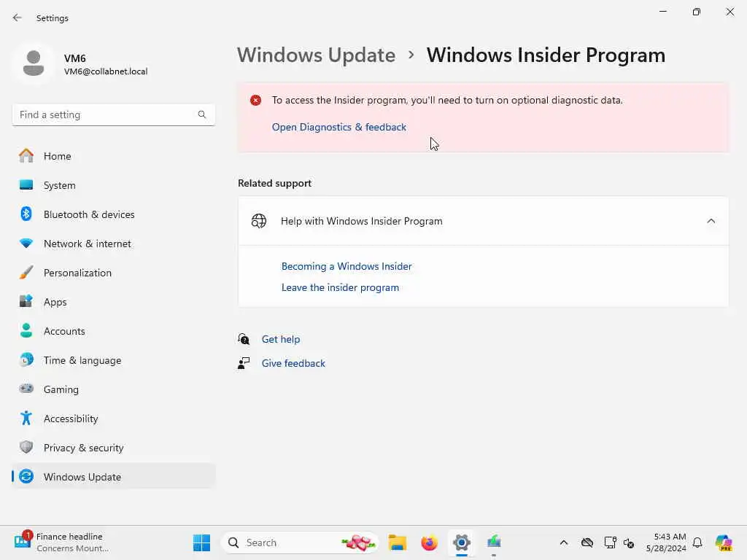This screenshot has height=560, width=747.
Task: Open Becoming a Windows Insider link
Action: coord(347,266)
